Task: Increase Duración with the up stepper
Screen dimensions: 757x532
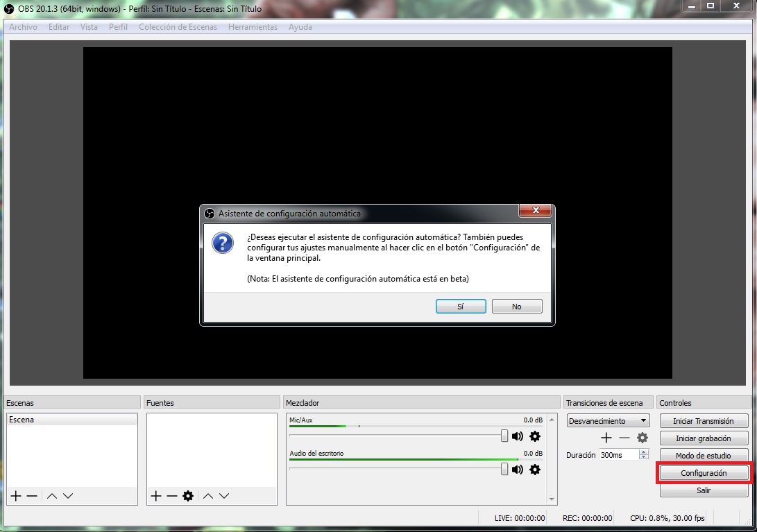Action: point(643,452)
